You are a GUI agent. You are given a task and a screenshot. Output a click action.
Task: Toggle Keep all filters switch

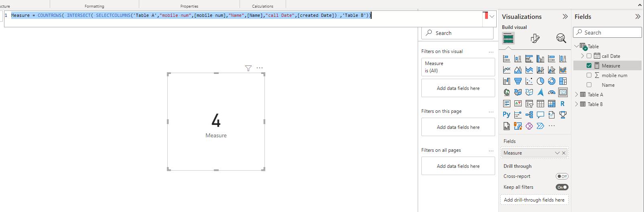pyautogui.click(x=562, y=187)
